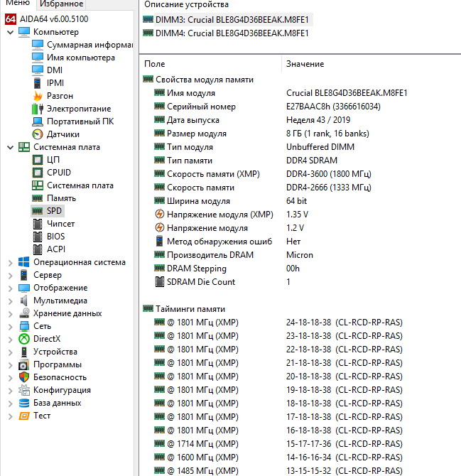Select the DRAM Stepping row
Viewport: 461px width, 476px height.
tap(227, 269)
